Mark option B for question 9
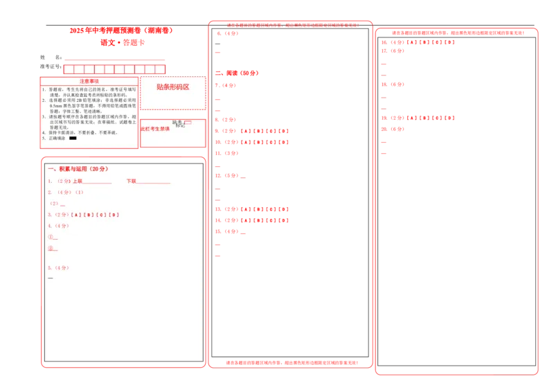This screenshot has height=392, width=554. [258, 131]
